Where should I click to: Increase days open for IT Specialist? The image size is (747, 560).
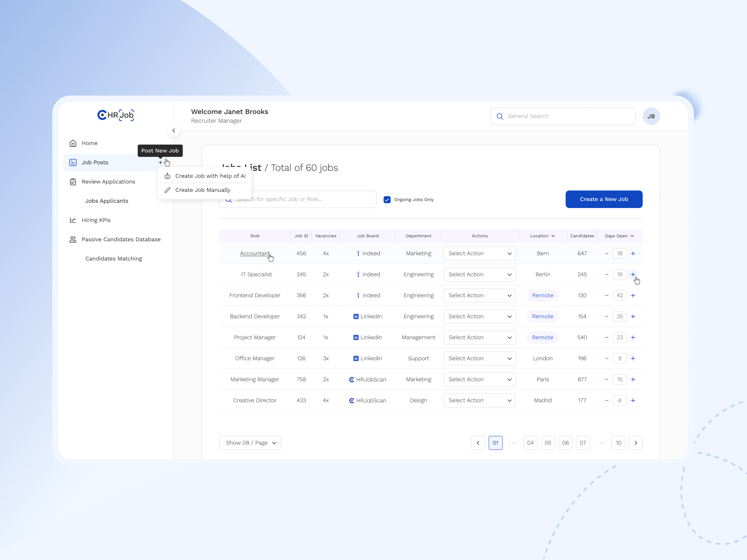pos(633,274)
